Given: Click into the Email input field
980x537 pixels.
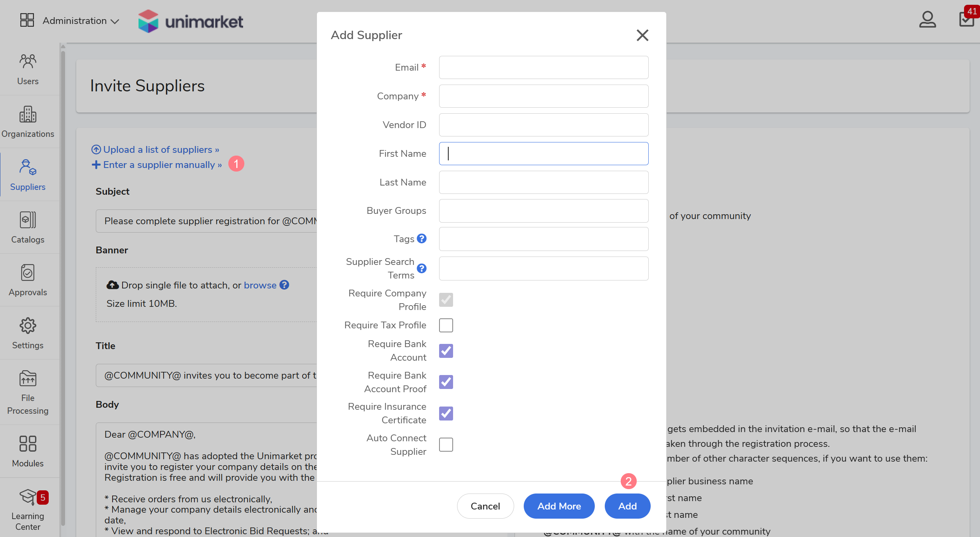Looking at the screenshot, I should 543,67.
